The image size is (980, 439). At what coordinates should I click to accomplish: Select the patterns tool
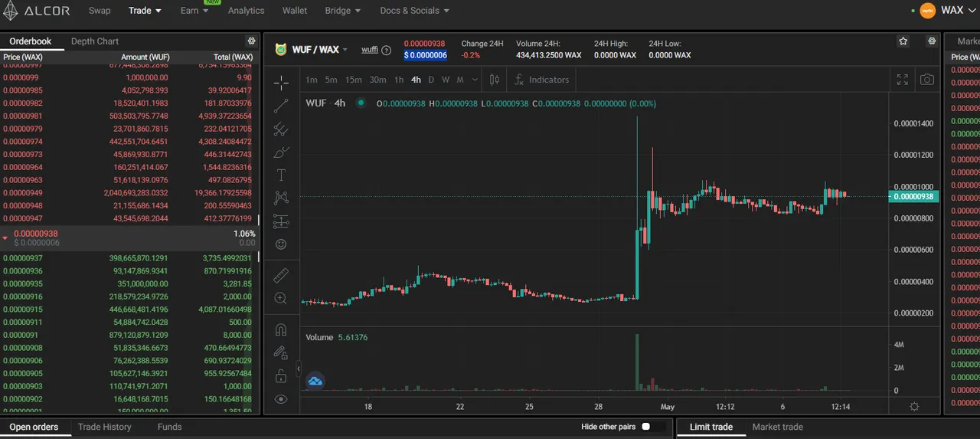pos(281,198)
